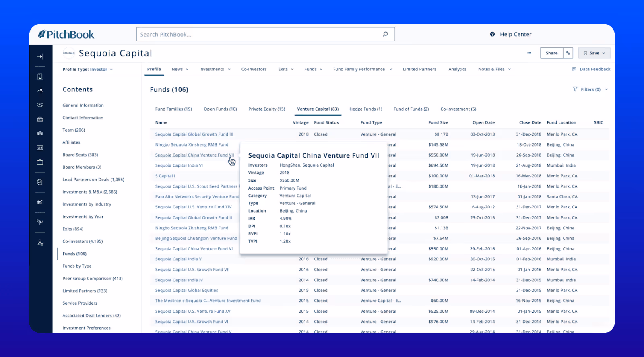This screenshot has width=644, height=357.
Task: Open the person list icon in sidebar
Action: click(40, 243)
